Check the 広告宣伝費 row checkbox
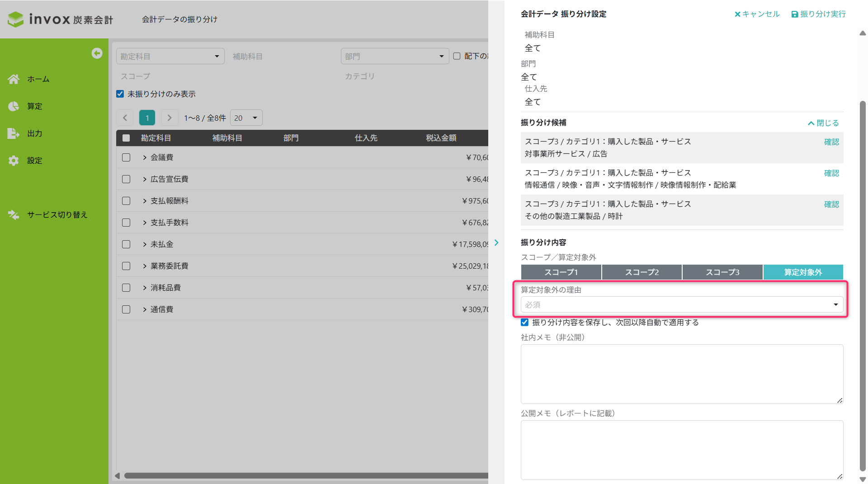 click(126, 179)
